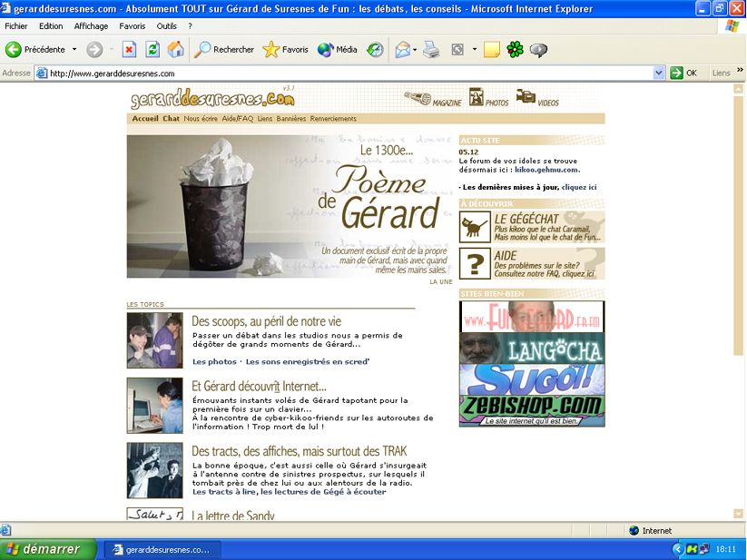Open the Favoris menu
The width and height of the screenshot is (747, 560).
132,26
